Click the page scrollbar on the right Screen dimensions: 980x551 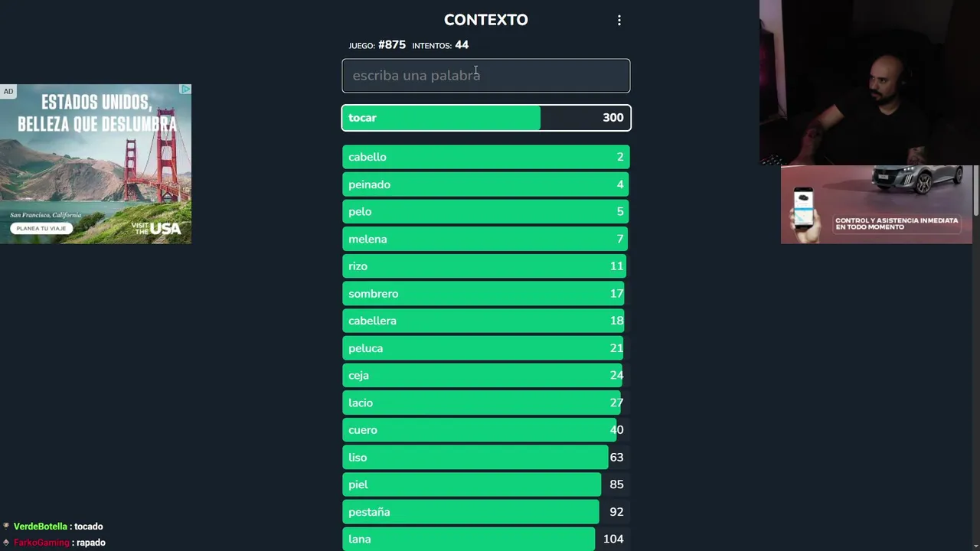[x=975, y=191]
